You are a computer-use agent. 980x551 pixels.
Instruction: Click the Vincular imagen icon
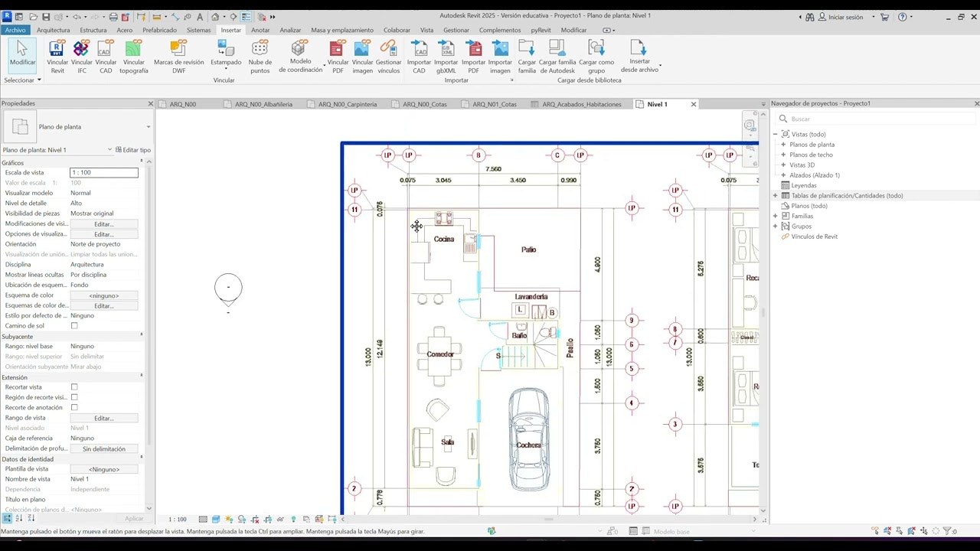[x=362, y=57]
